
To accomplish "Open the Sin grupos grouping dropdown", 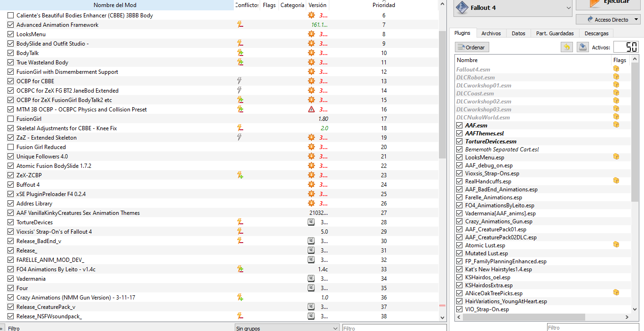I will pyautogui.click(x=287, y=328).
